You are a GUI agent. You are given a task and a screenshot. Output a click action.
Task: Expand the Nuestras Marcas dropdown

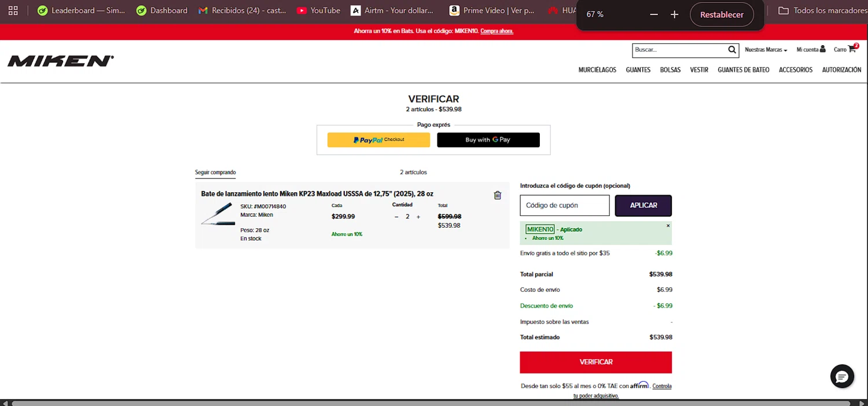click(766, 50)
